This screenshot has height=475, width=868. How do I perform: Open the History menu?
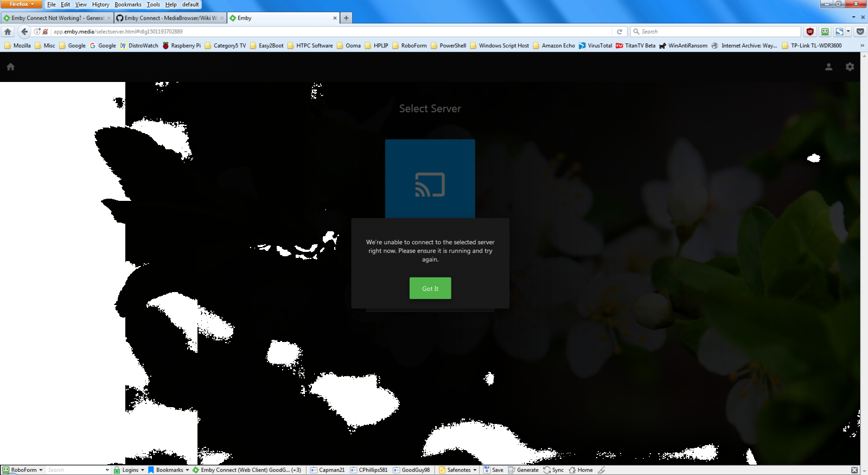point(100,4)
